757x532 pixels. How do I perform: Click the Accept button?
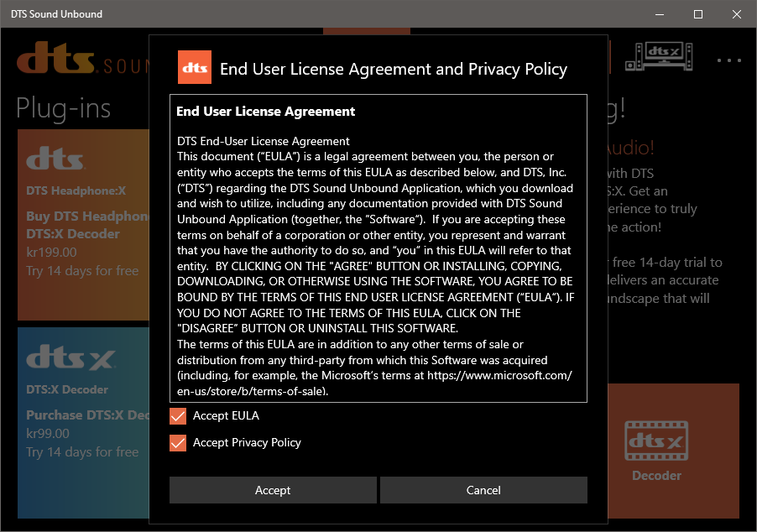(x=273, y=490)
